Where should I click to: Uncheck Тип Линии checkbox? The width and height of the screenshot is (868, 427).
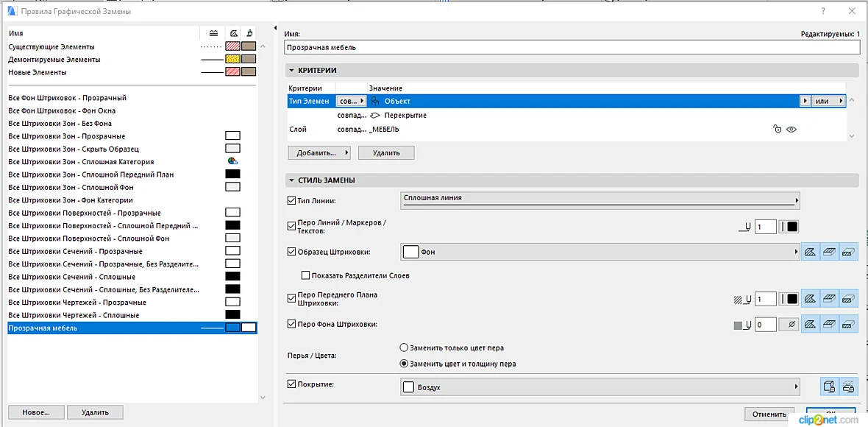(x=292, y=200)
